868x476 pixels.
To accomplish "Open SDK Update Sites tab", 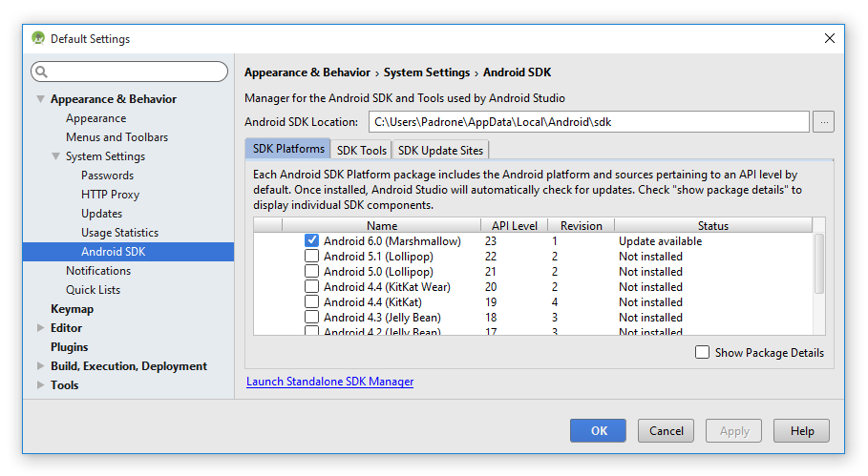I will point(440,151).
